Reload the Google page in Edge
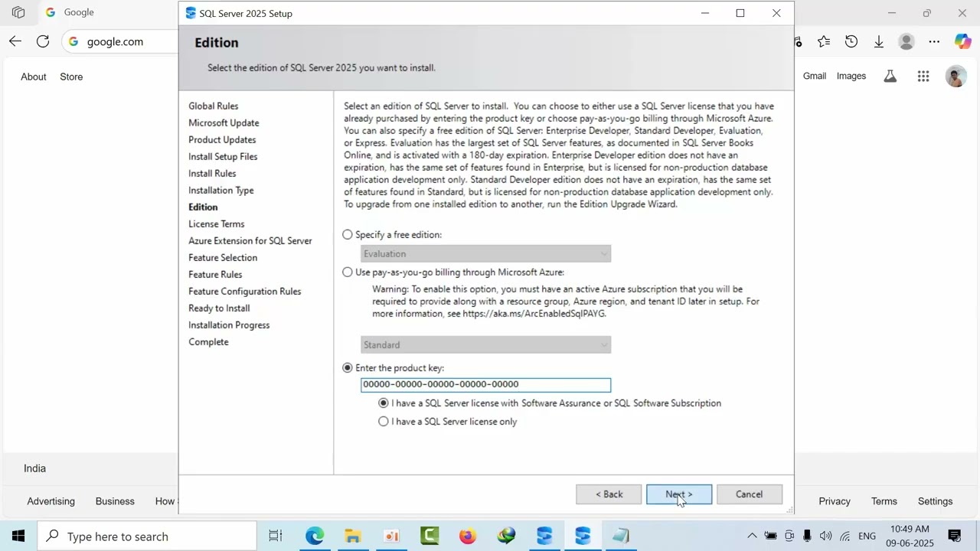Viewport: 980px width, 551px height. click(43, 41)
